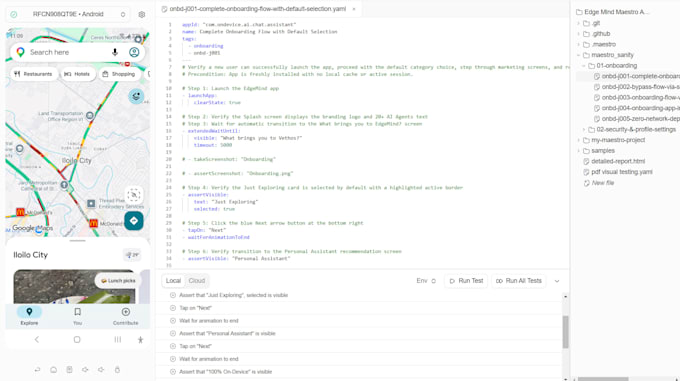This screenshot has height=381, width=680.
Task: Tap the Google Maps pin logo in search bar
Action: coord(20,52)
